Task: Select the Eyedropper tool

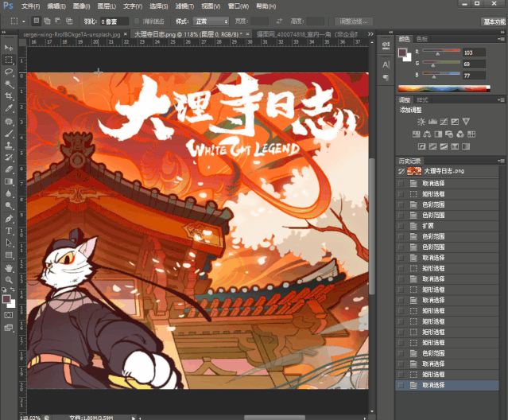Action: (9, 108)
